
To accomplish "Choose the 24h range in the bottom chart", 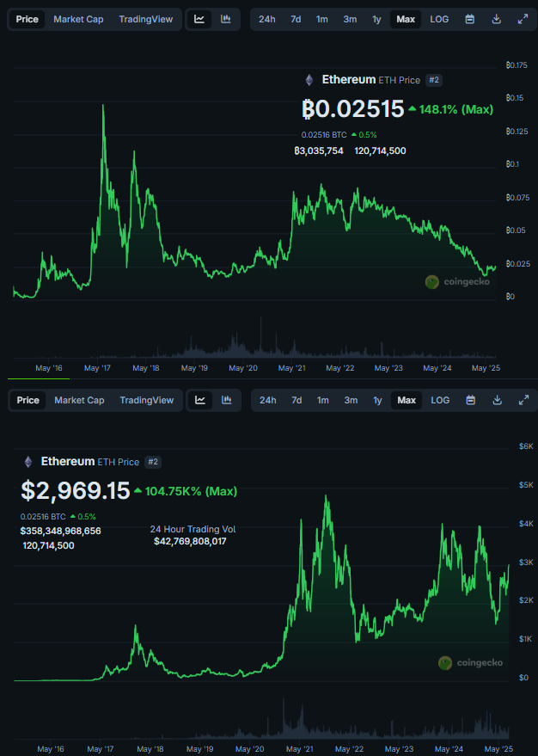I will [x=268, y=400].
